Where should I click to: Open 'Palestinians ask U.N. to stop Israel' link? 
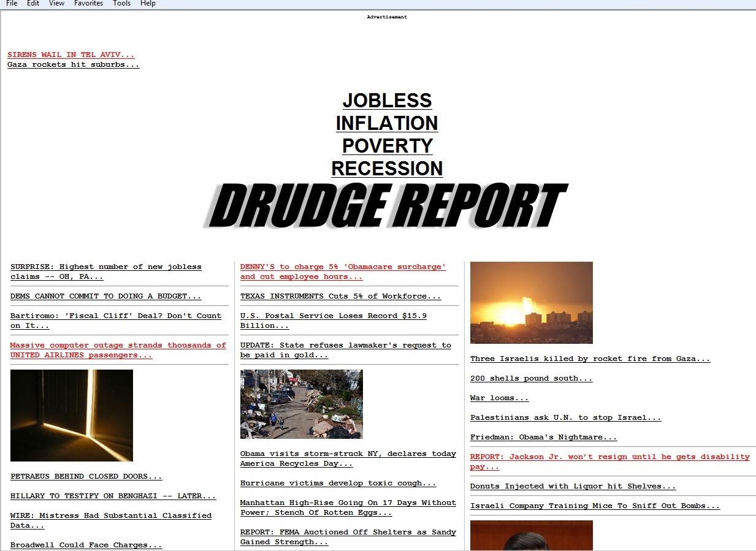point(565,417)
